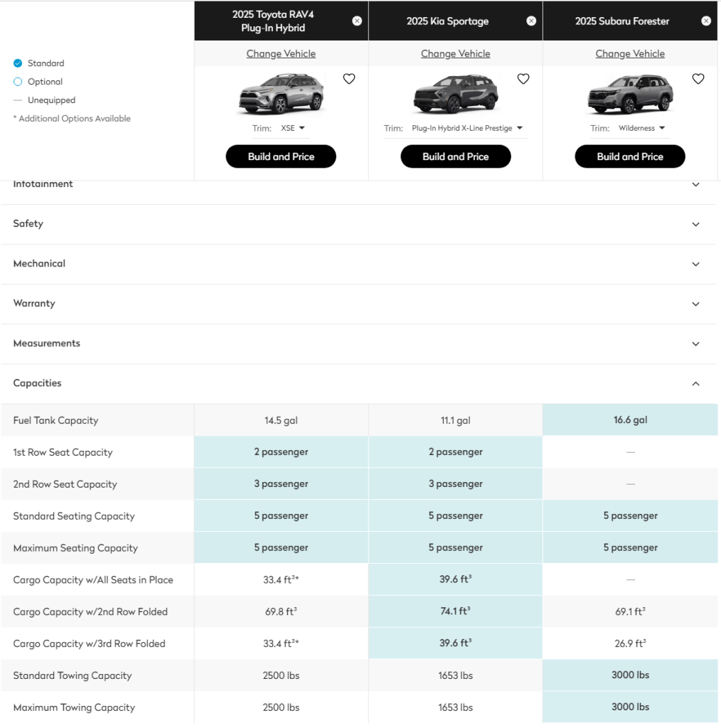Image resolution: width=721 pixels, height=728 pixels.
Task: Expand the Safety section
Action: click(x=695, y=224)
